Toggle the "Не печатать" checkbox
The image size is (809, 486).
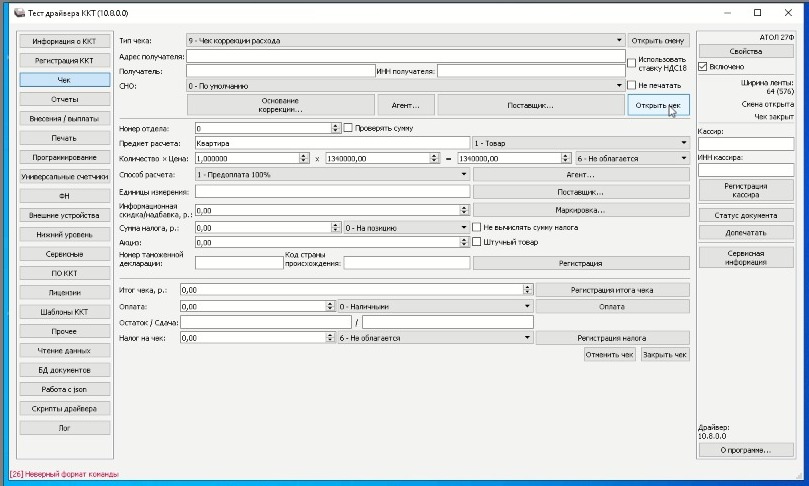click(631, 86)
